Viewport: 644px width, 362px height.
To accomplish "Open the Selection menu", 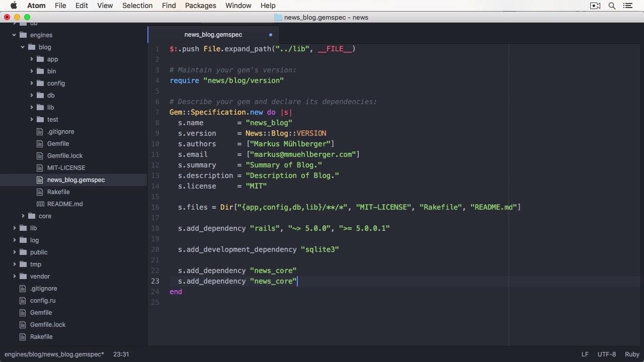I will 137,6.
